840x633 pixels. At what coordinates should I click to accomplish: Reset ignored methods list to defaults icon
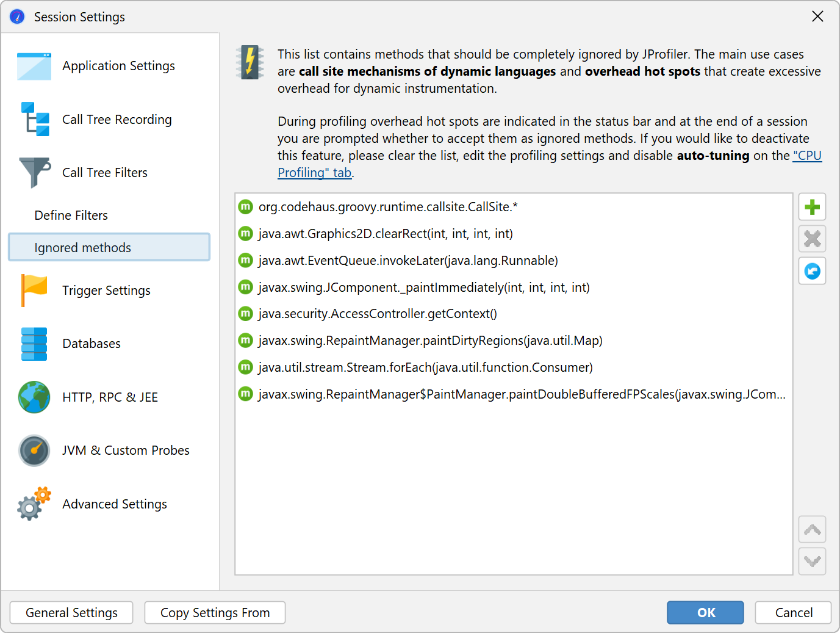click(x=812, y=271)
